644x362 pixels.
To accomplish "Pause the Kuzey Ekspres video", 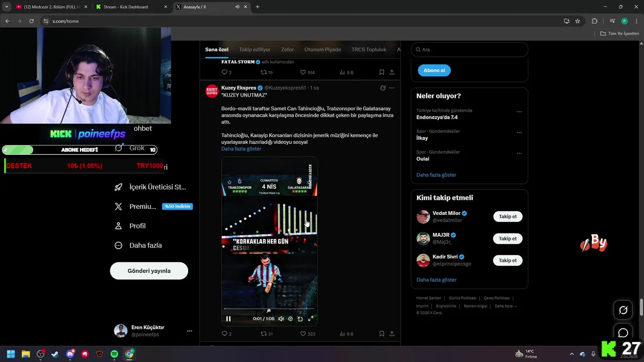I will [228, 319].
